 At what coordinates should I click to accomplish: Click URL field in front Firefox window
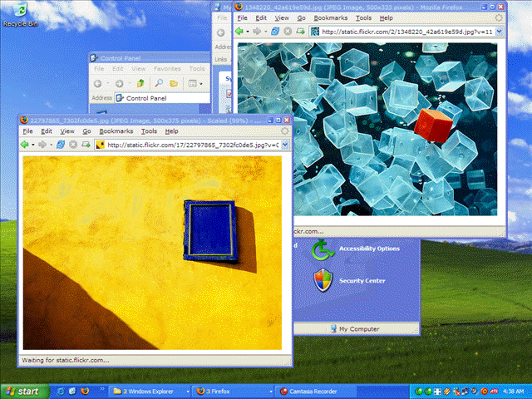[x=192, y=145]
